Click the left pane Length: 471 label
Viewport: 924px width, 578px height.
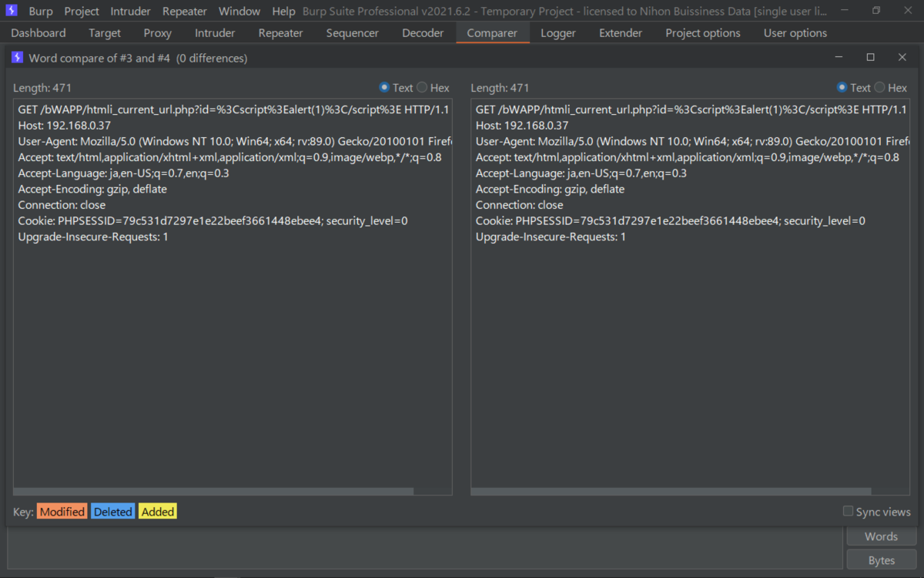(42, 88)
